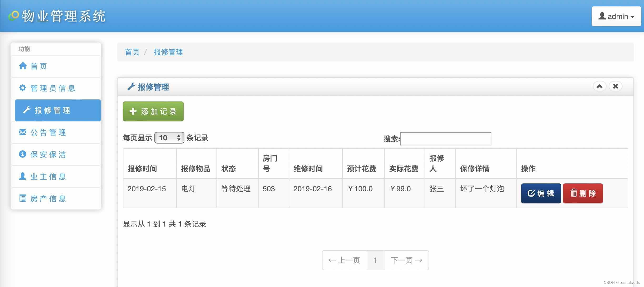Close the 报修管理 panel with X
Viewport: 644px width, 287px height.
point(615,86)
